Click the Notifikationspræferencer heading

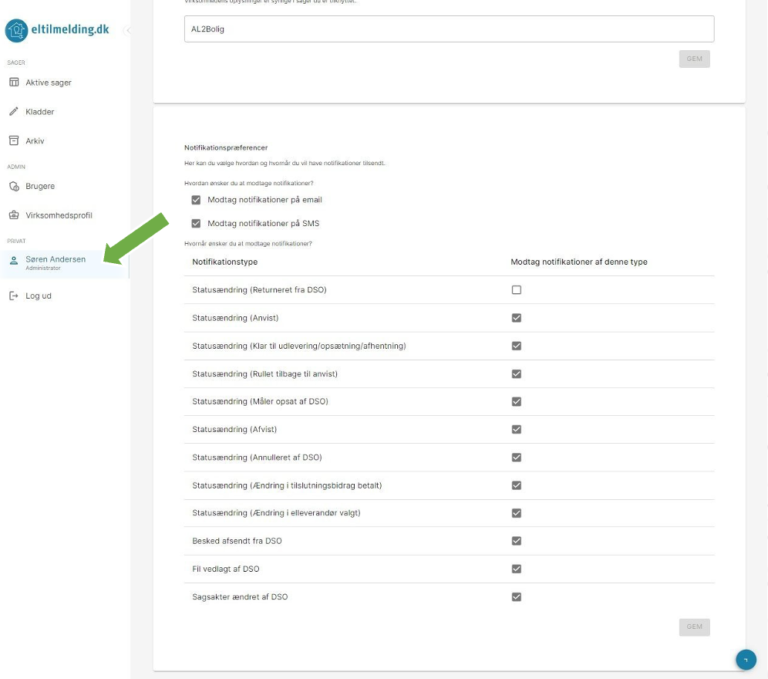pyautogui.click(x=226, y=147)
